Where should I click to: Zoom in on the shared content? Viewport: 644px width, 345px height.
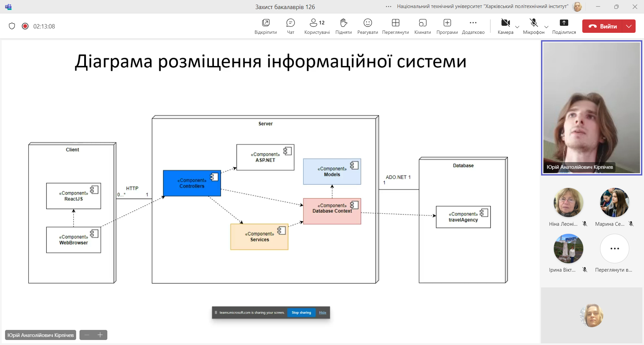100,335
